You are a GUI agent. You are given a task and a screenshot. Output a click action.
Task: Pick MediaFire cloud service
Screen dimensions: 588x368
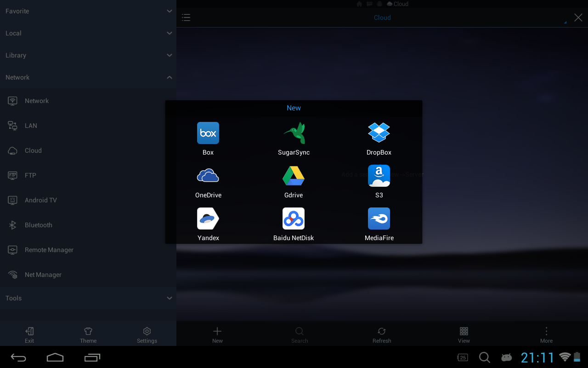pos(379,219)
